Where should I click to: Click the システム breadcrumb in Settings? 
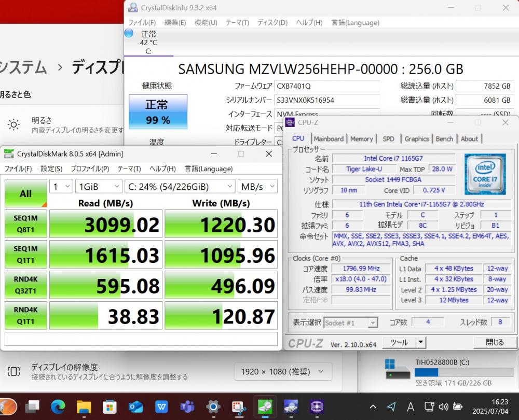pos(23,67)
